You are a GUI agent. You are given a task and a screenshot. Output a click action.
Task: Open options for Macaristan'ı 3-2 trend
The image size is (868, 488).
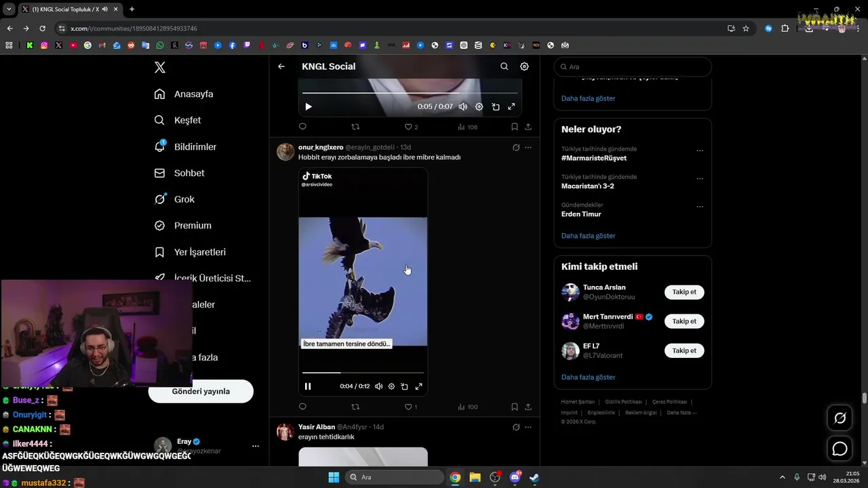(700, 179)
